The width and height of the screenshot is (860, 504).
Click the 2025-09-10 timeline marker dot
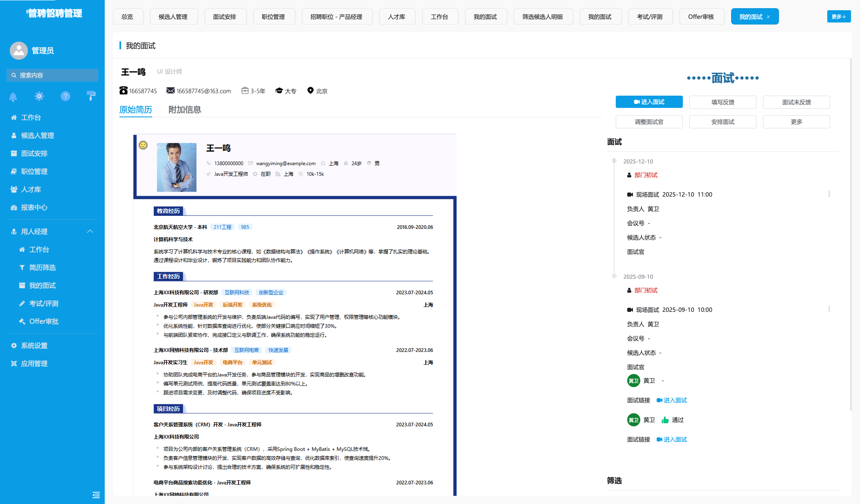click(x=614, y=276)
